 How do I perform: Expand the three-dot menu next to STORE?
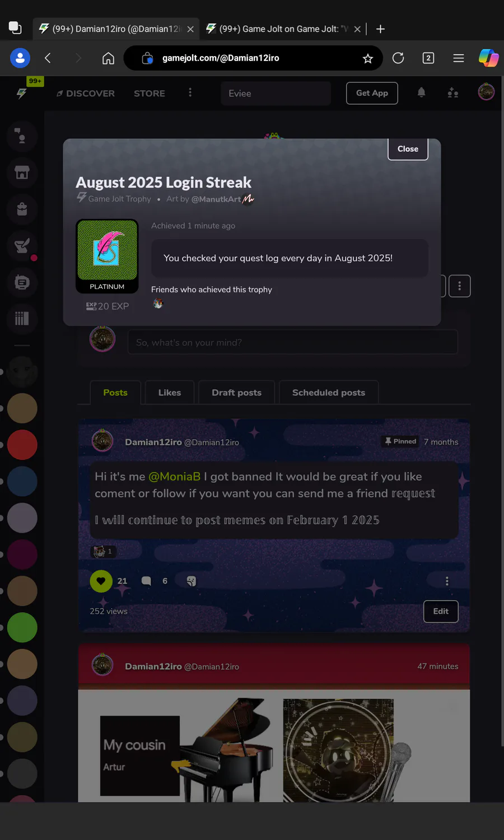(190, 92)
